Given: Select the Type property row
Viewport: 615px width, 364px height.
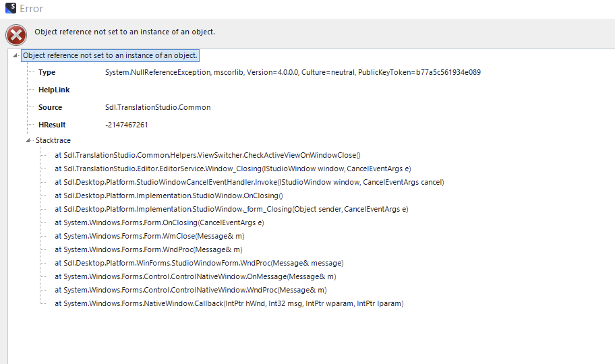Looking at the screenshot, I should [x=259, y=72].
